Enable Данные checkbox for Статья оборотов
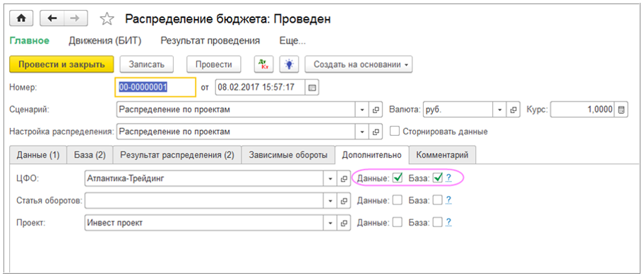This screenshot has width=644, height=278. (397, 200)
